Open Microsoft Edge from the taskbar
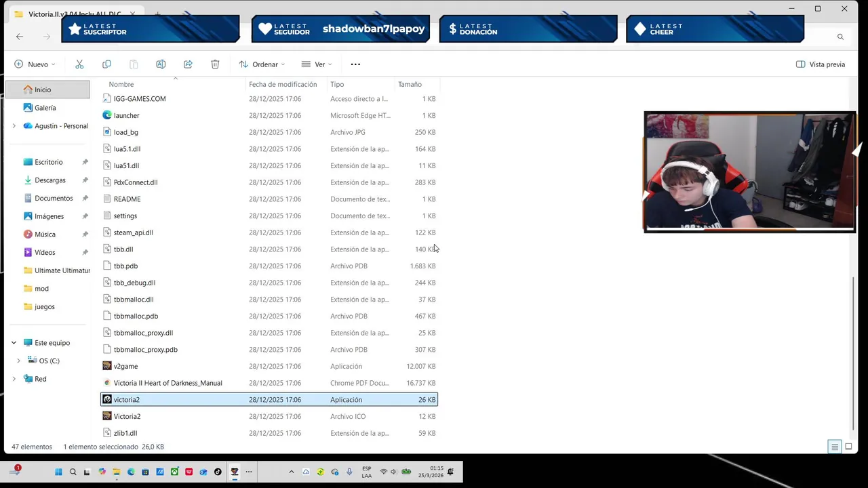 click(131, 472)
